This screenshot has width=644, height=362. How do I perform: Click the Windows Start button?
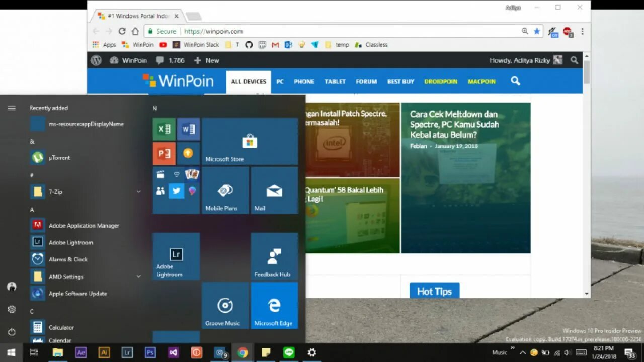point(11,352)
